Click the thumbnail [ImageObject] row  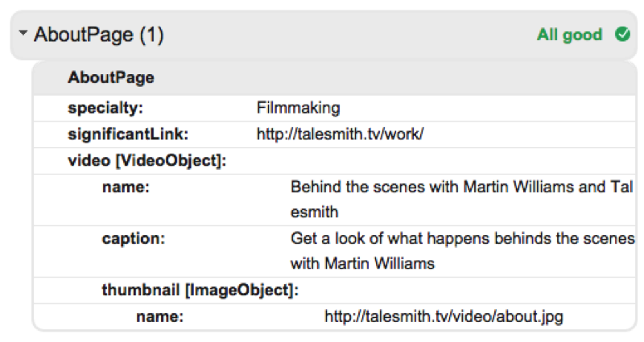[x=334, y=290]
